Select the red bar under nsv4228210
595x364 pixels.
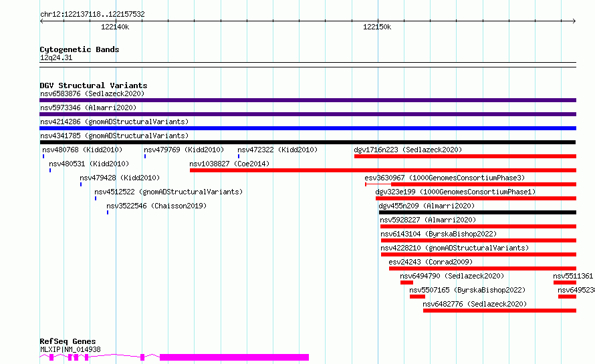tap(479, 254)
